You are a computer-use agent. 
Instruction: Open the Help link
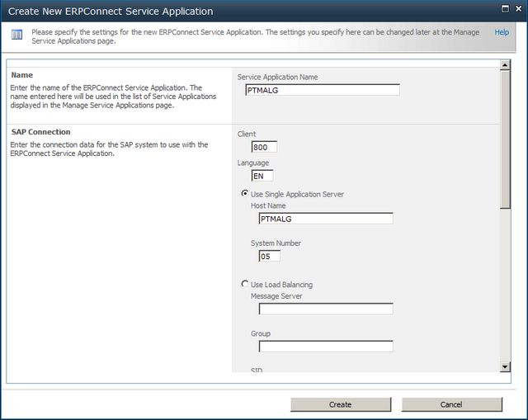pos(502,32)
